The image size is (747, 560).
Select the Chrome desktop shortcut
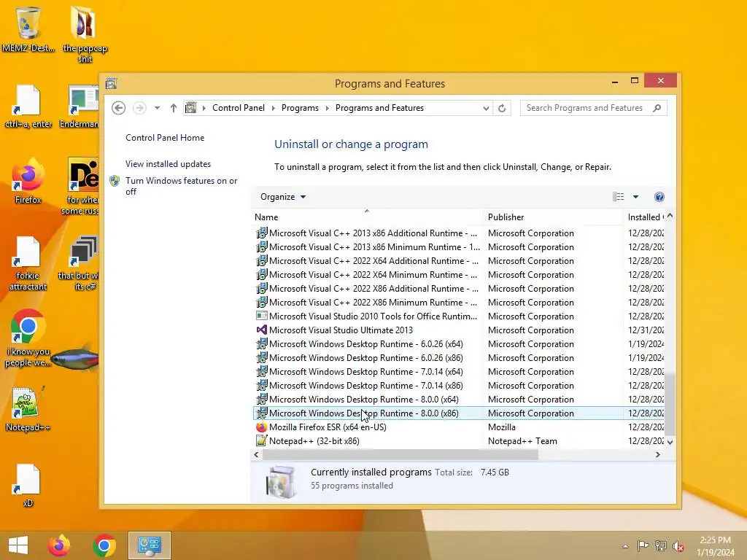(x=28, y=338)
